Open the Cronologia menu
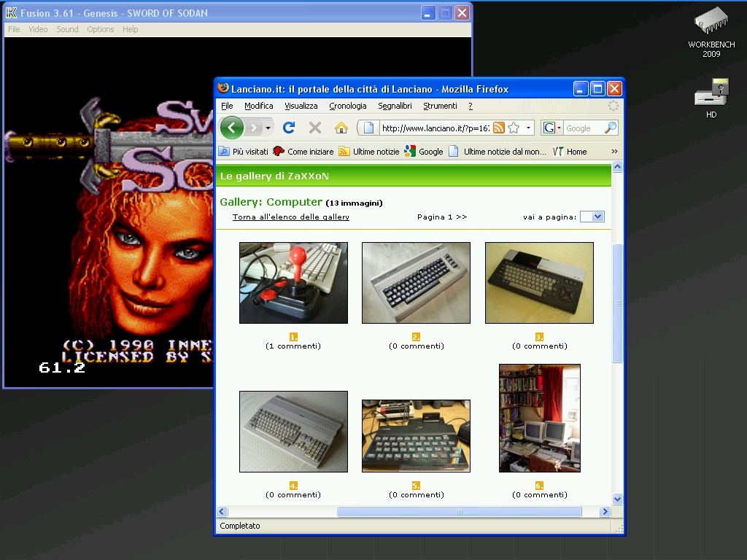 click(x=348, y=106)
